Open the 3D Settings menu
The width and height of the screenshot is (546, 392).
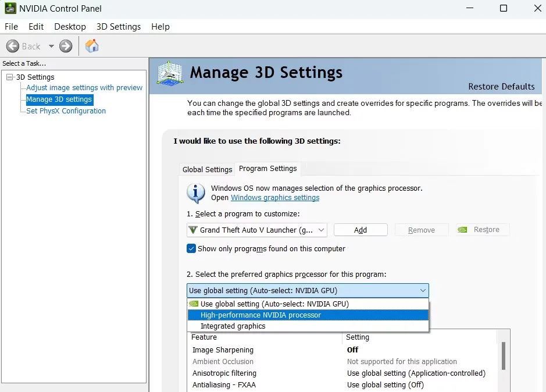click(x=119, y=27)
